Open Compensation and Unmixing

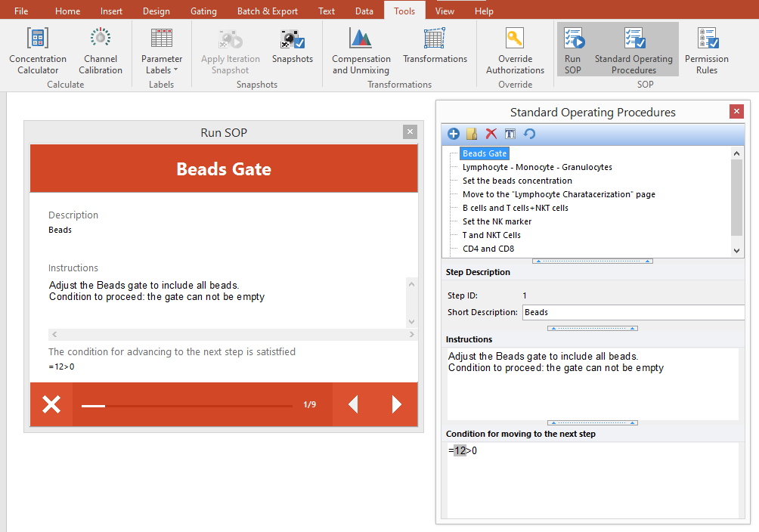(x=361, y=51)
